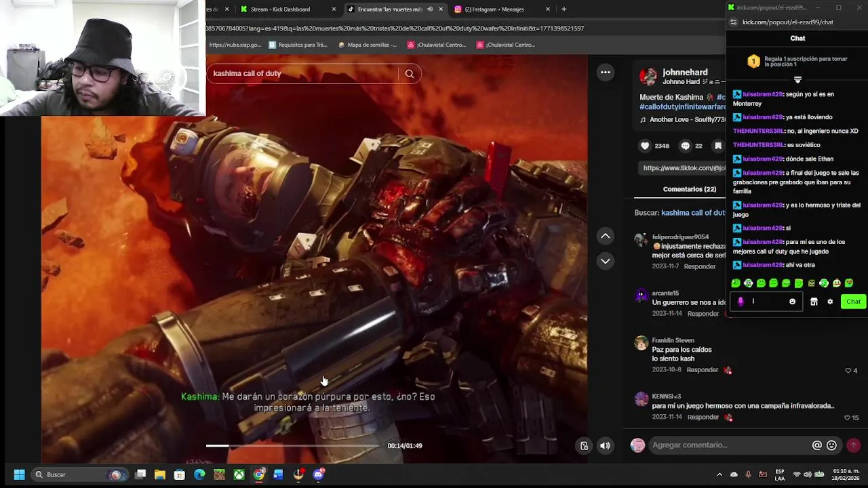Like the TikTok video with heart icon
The height and width of the screenshot is (488, 868).
click(645, 146)
